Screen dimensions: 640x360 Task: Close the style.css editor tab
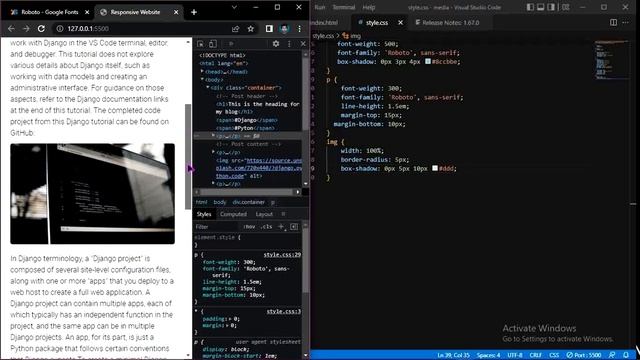[400, 23]
